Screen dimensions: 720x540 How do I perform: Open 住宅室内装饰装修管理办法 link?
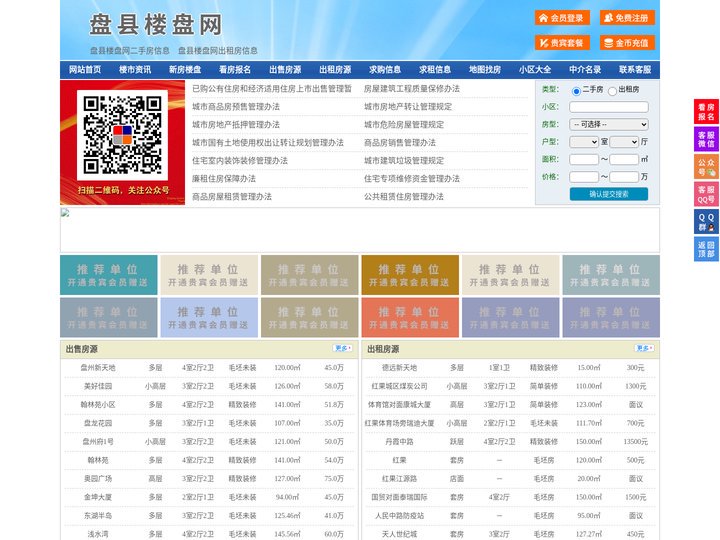(x=240, y=161)
